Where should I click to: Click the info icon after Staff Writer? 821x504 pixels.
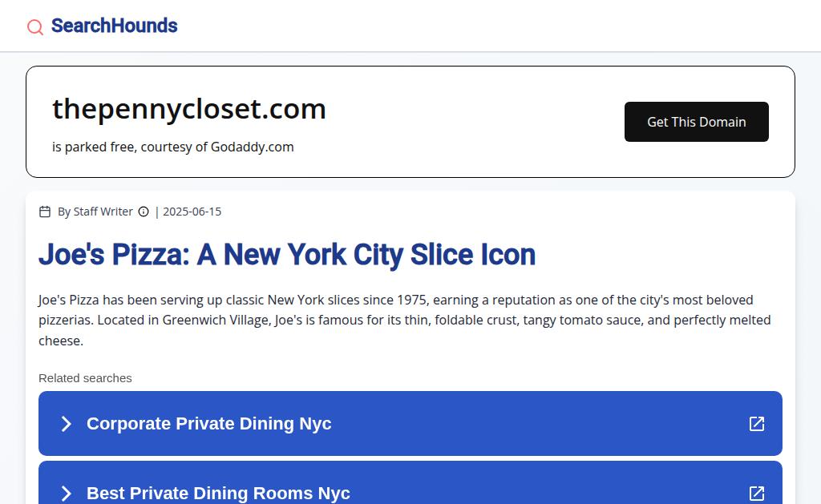(x=144, y=212)
